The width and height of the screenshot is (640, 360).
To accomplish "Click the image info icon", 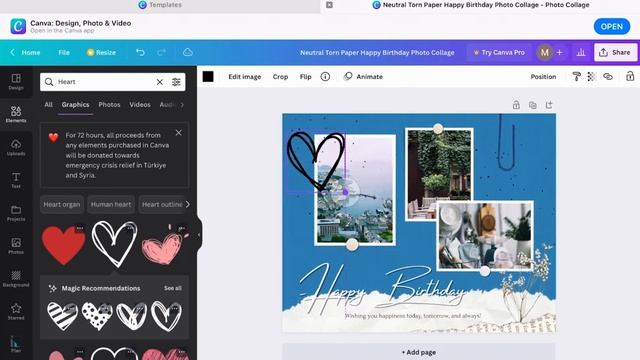I will pos(325,76).
